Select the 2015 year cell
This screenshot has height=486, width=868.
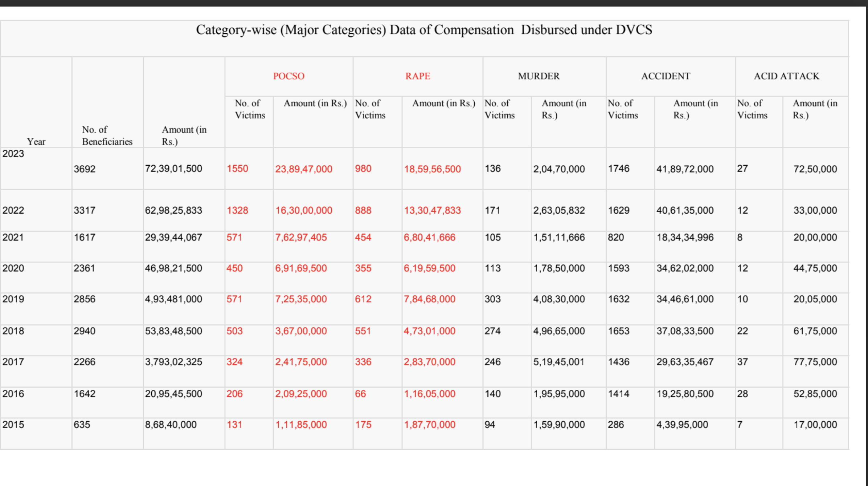(x=13, y=425)
